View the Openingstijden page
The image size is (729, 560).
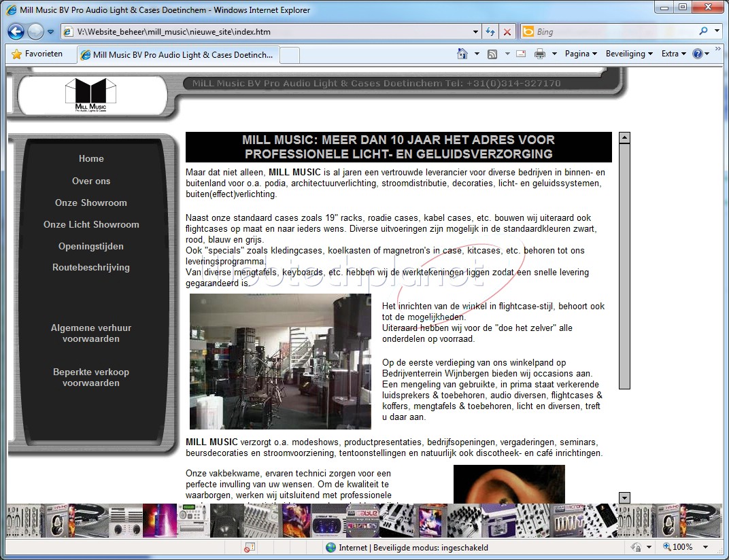tap(91, 246)
